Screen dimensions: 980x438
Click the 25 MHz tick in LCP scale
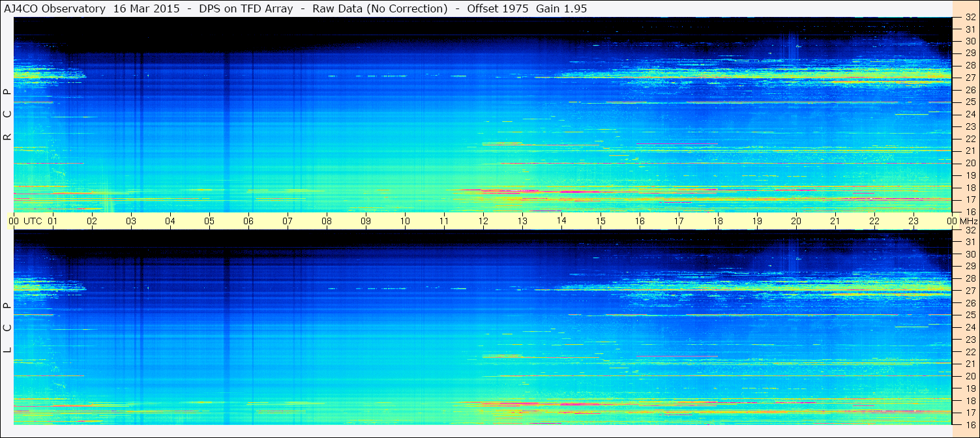pyautogui.click(x=970, y=315)
